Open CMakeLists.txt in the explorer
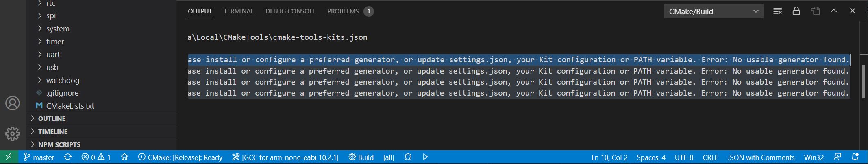 coord(70,106)
